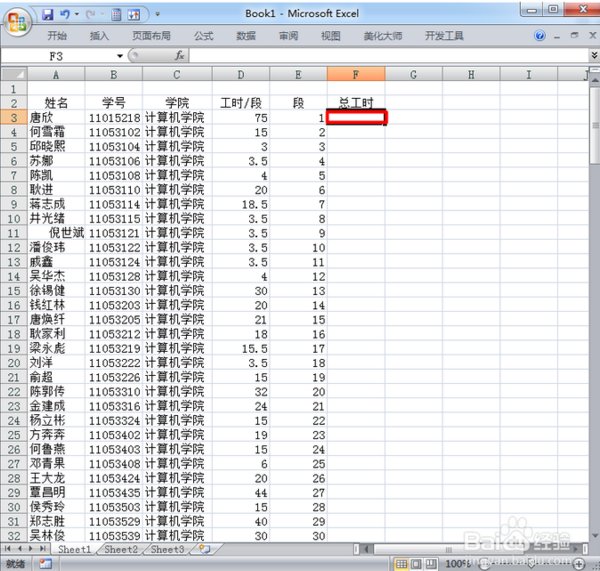Click the 总工时 header cell
Image resolution: width=600 pixels, height=571 pixels.
point(356,103)
